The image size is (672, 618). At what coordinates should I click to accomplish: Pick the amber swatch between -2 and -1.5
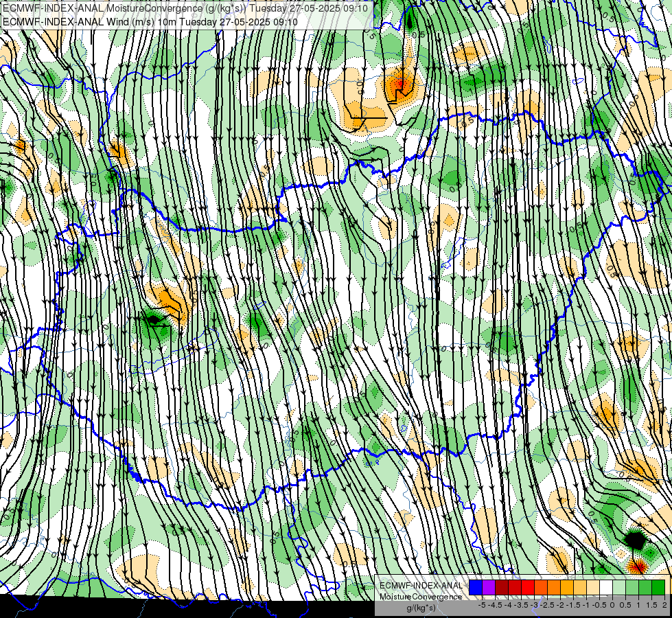pyautogui.click(x=567, y=588)
